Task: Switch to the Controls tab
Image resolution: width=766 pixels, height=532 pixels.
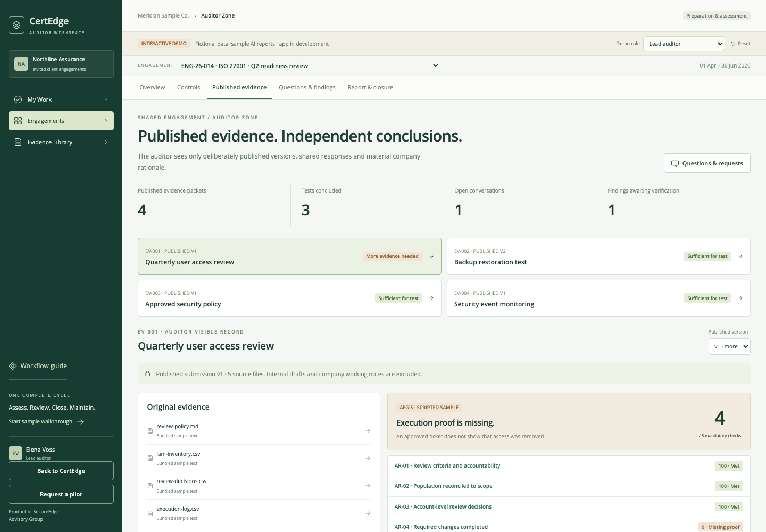Action: coord(188,87)
